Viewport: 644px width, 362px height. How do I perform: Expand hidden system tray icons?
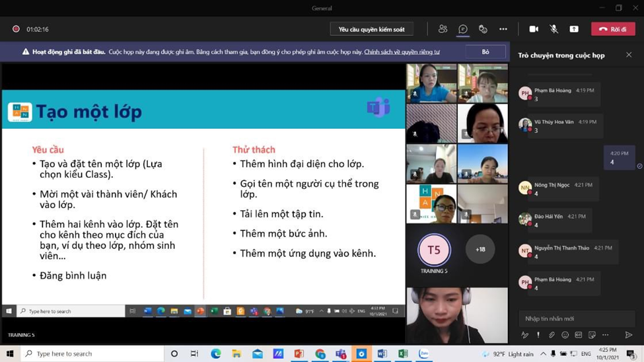coord(543,354)
